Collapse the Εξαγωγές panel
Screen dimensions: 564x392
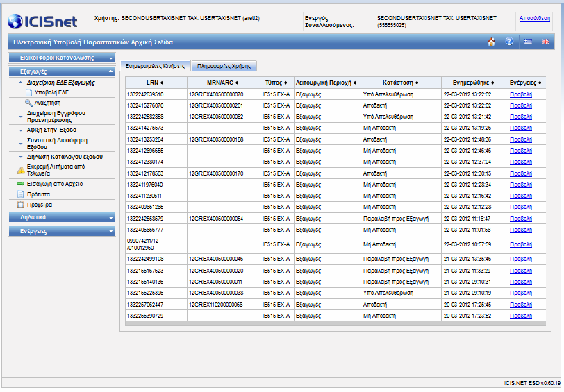pyautogui.click(x=62, y=72)
